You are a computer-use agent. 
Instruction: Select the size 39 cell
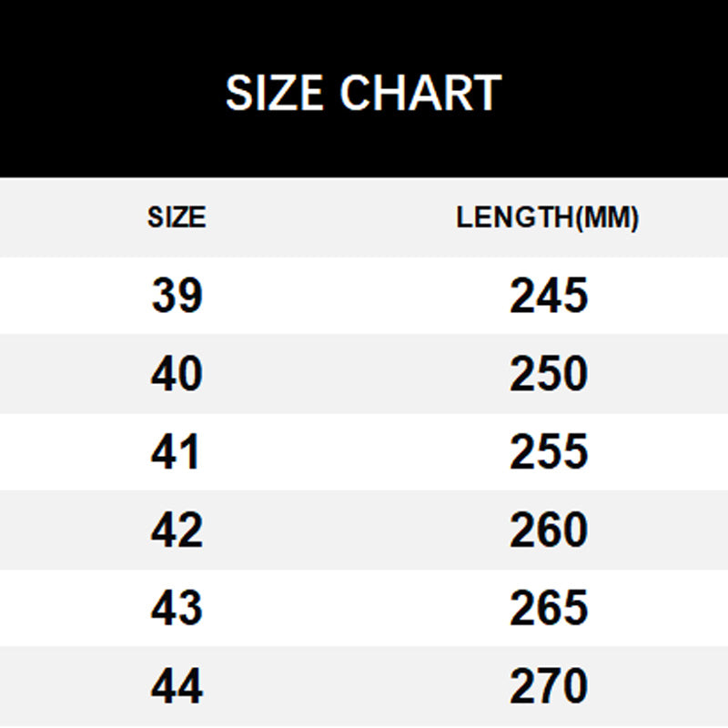[x=177, y=296]
